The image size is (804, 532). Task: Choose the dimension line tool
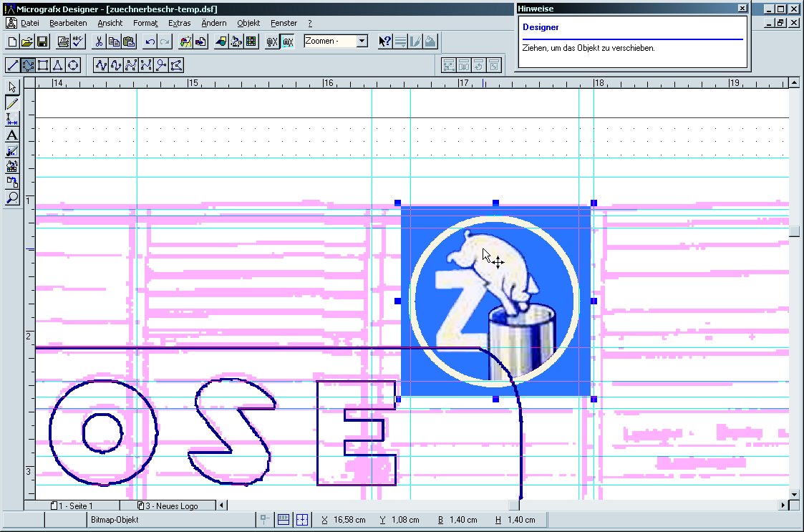pyautogui.click(x=12, y=120)
